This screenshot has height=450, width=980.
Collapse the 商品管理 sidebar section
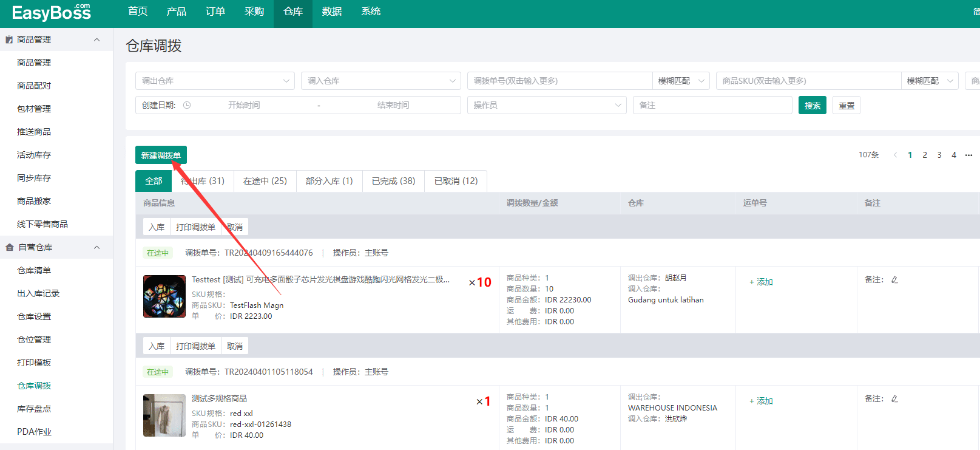[x=96, y=39]
